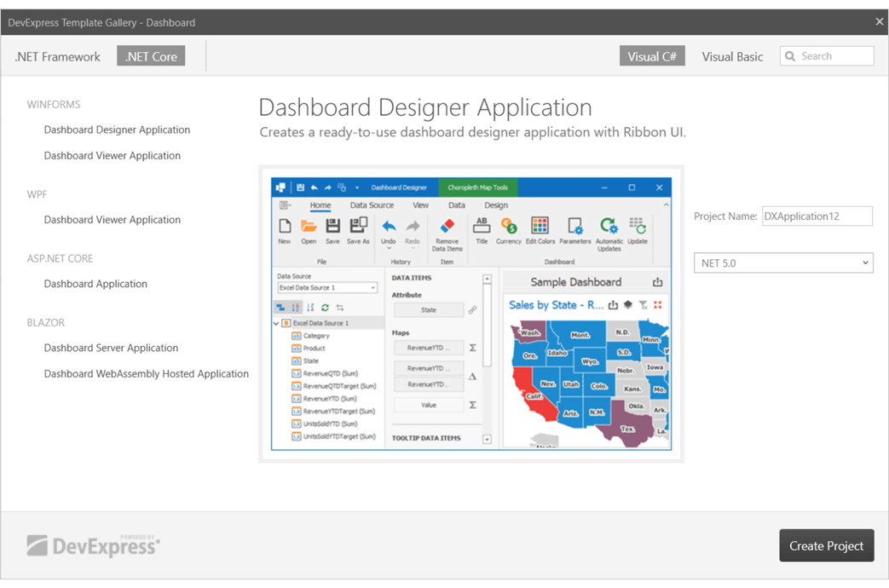
Task: Click the Automatic Updates icon in the preview
Action: (609, 227)
